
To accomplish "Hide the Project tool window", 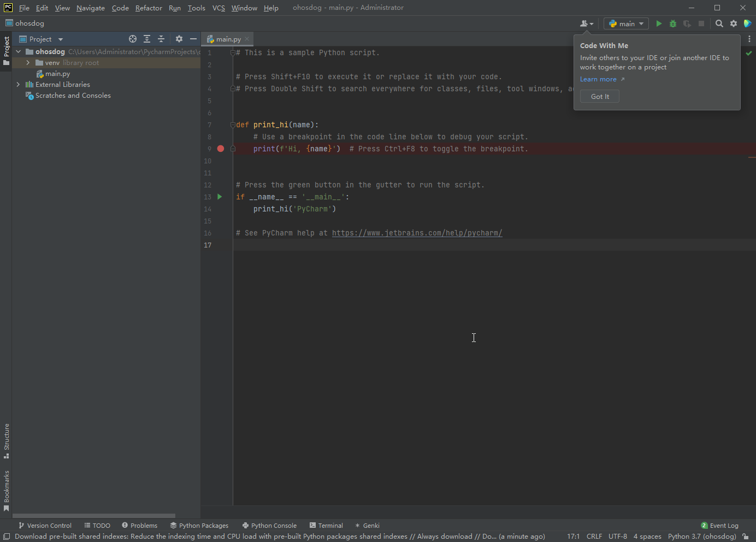I will pos(193,39).
